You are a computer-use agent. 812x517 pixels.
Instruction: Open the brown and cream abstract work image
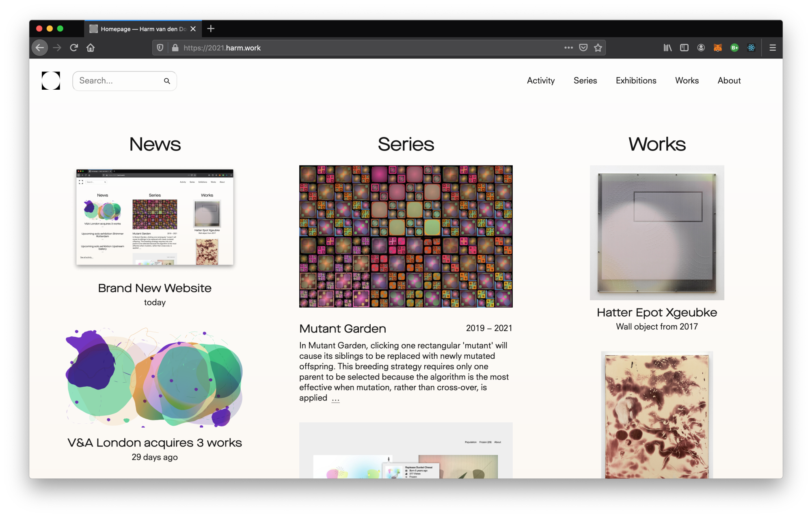(x=657, y=416)
